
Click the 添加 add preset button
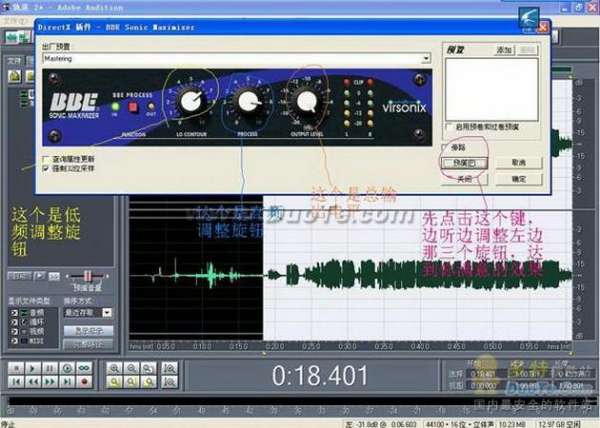[x=504, y=50]
